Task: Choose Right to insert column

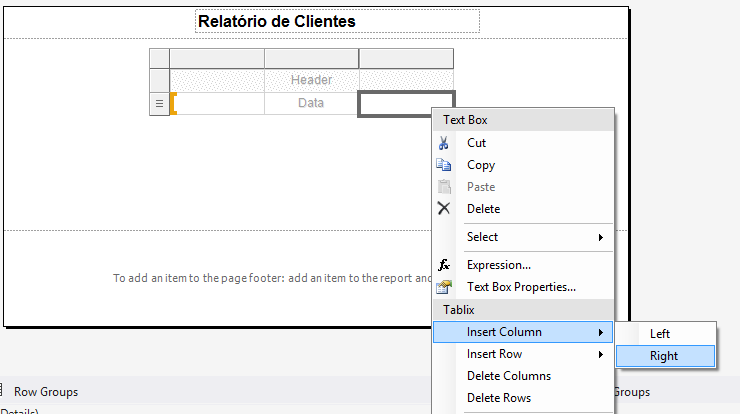Action: [x=664, y=356]
